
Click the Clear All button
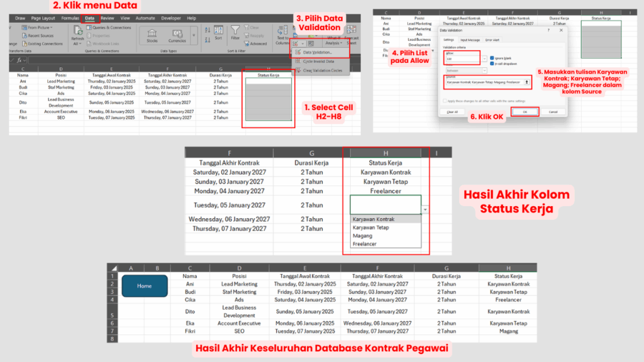tap(452, 111)
